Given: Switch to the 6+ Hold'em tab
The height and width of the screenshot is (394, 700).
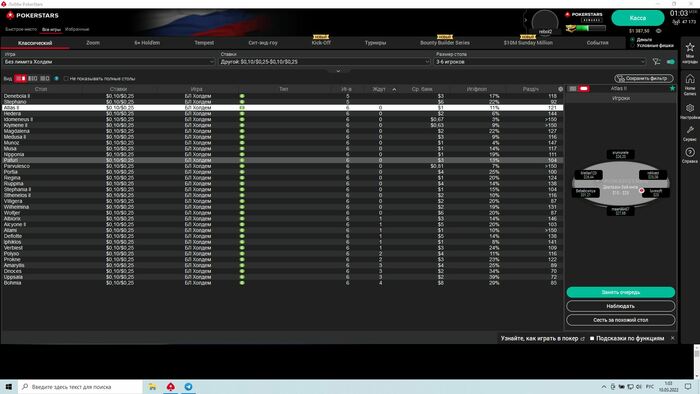Looking at the screenshot, I should (x=147, y=43).
